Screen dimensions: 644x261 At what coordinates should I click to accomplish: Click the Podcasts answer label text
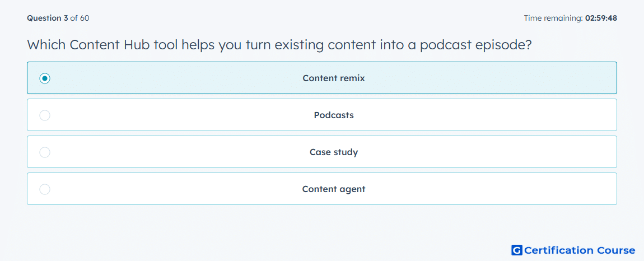pyautogui.click(x=334, y=115)
